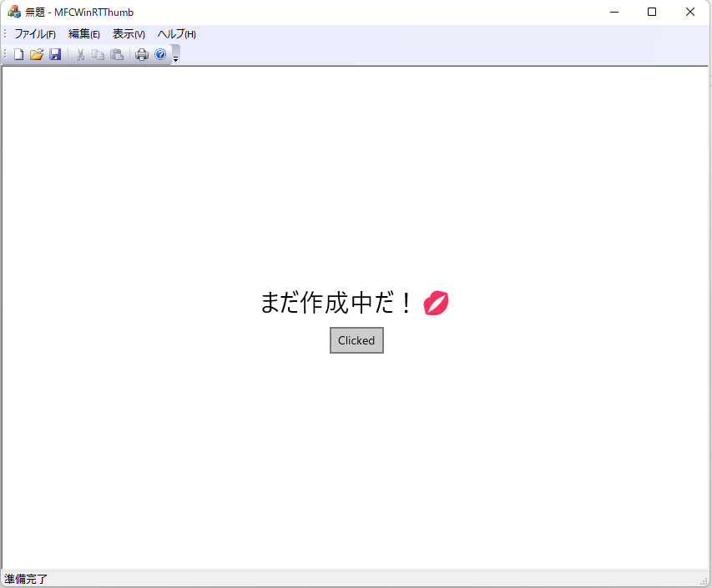Click the まだ作成中だ！ text label
This screenshot has width=712, height=588.
click(336, 303)
